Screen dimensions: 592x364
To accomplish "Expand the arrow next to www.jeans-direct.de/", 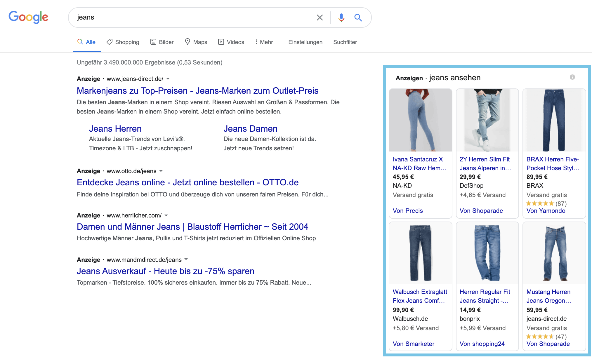I will (168, 79).
